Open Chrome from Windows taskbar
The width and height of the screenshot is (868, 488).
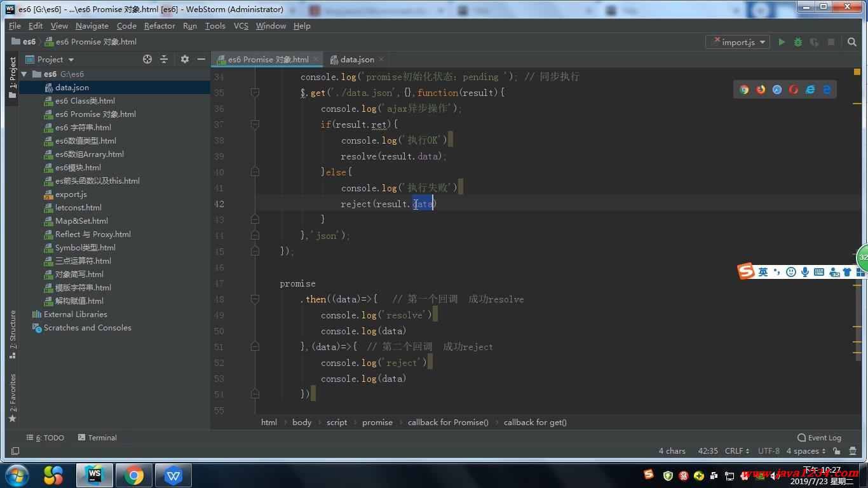point(133,475)
